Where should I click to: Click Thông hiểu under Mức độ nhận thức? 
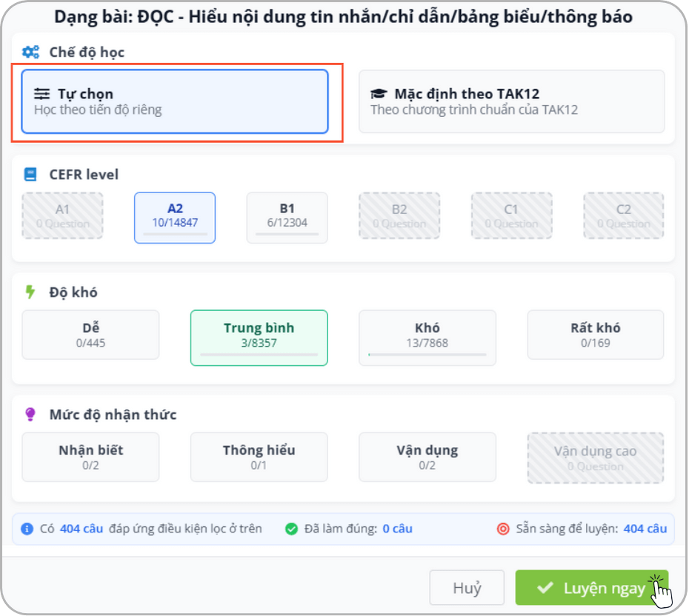(x=259, y=457)
